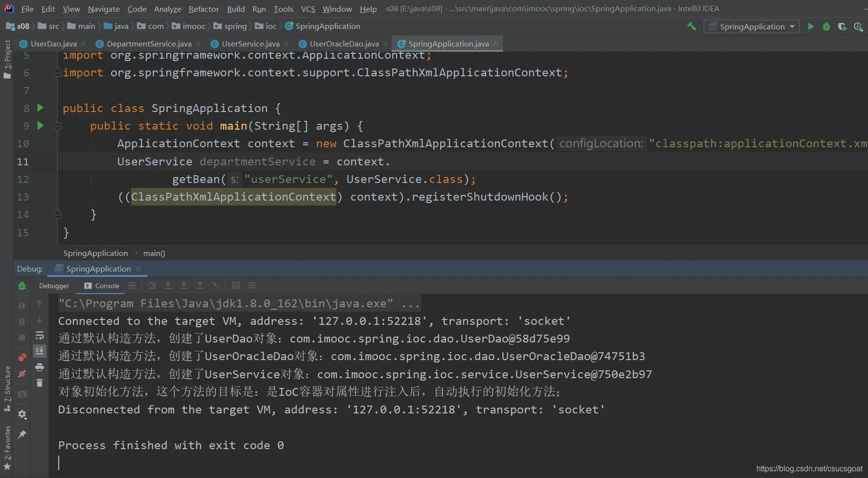
Task: Click the Run with Coverage icon
Action: (842, 26)
